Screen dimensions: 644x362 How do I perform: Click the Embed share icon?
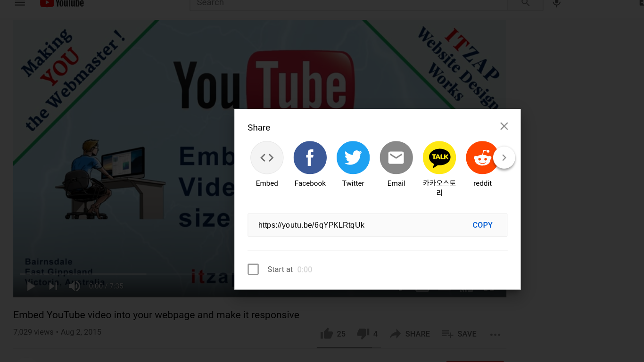[x=267, y=158]
